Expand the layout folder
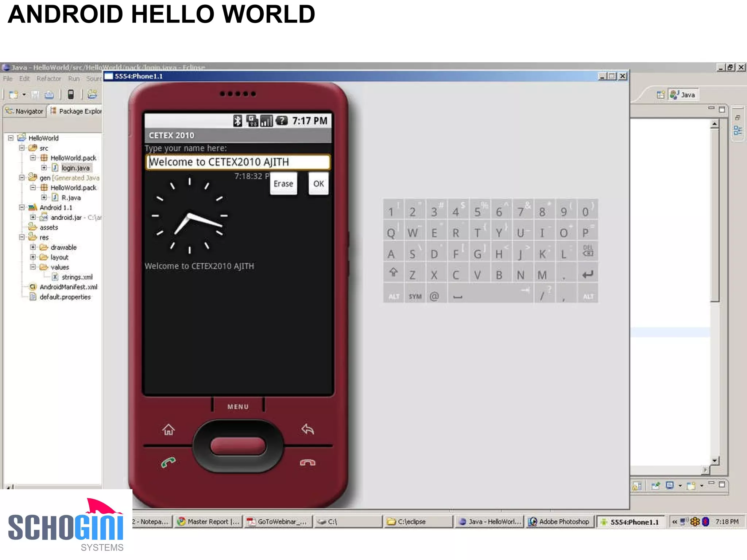This screenshot has width=747, height=560. click(33, 257)
